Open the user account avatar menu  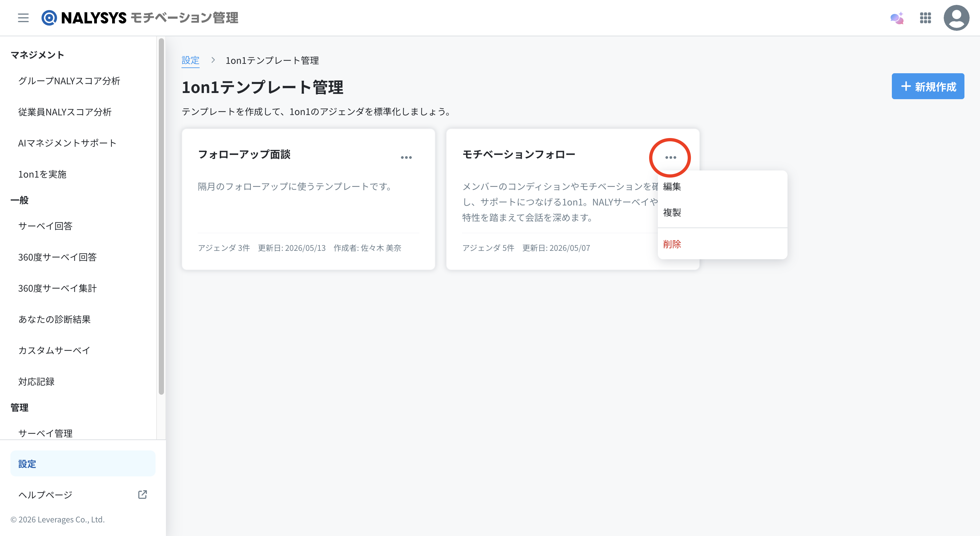[x=956, y=18]
